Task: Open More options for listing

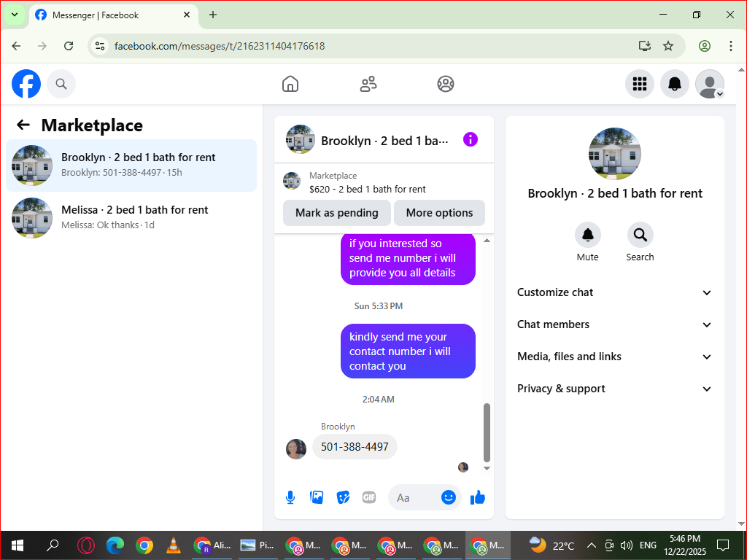Action: [x=439, y=213]
